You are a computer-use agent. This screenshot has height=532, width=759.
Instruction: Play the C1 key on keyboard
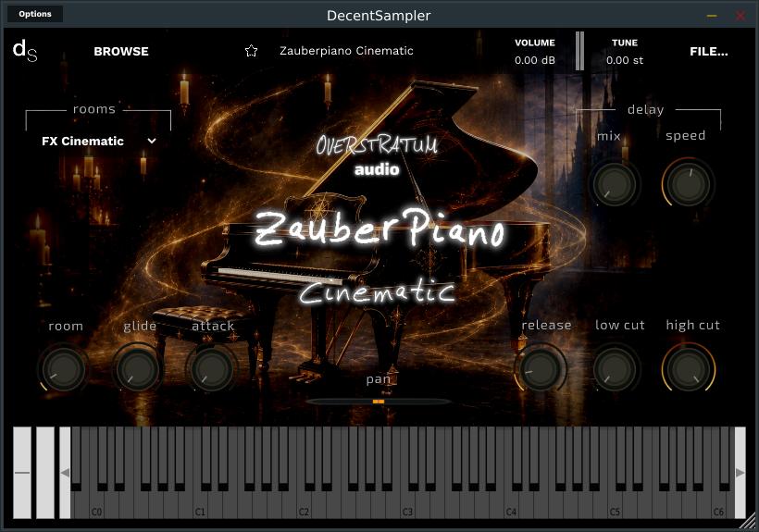200,505
